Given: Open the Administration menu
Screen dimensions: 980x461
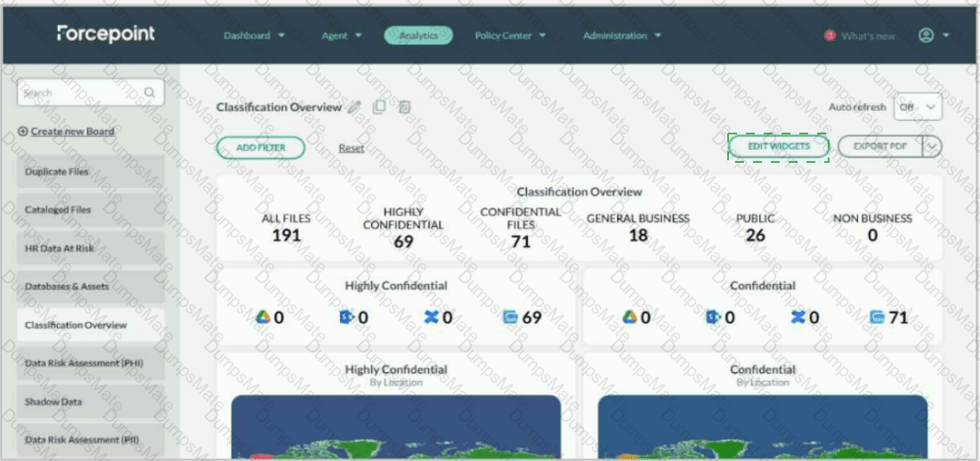Looking at the screenshot, I should 622,36.
